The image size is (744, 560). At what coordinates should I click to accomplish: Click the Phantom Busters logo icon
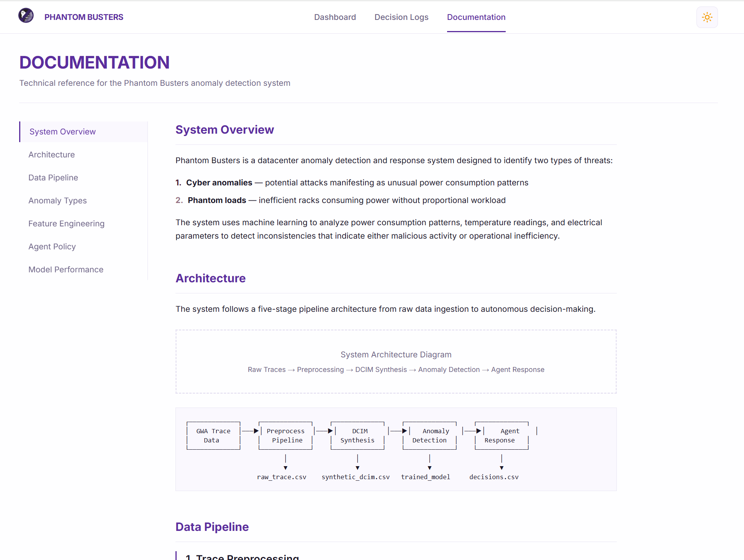click(x=26, y=16)
